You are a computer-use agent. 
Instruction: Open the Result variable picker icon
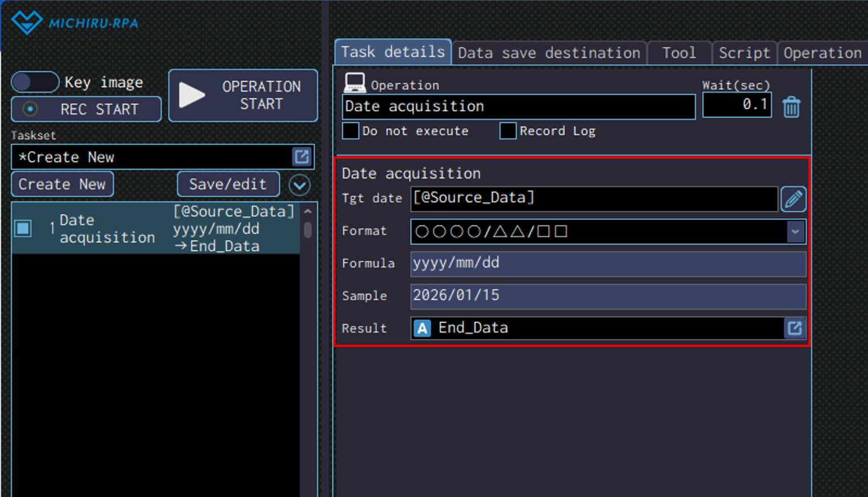(795, 328)
